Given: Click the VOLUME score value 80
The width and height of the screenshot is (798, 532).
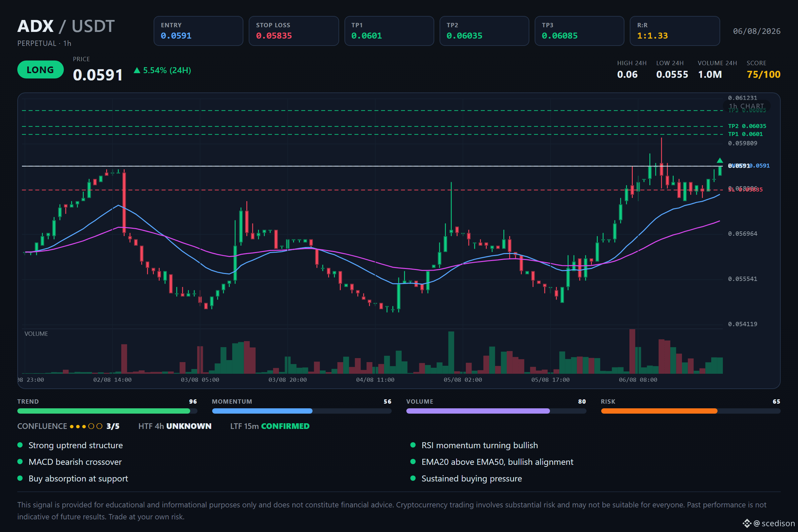Looking at the screenshot, I should 582,401.
